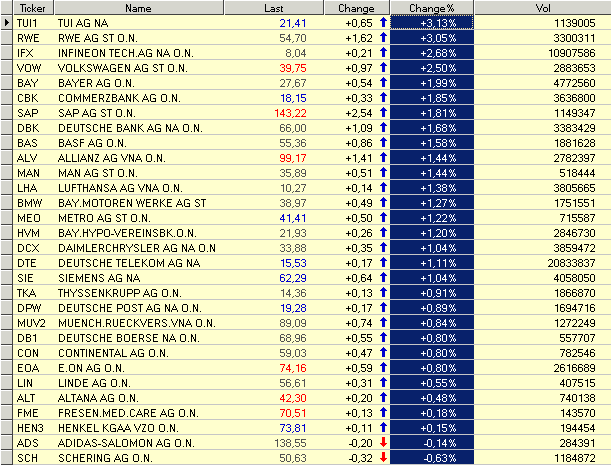Viewport: 611px width, 465px height.
Task: Click last price 62,29 for SIEMENS
Action: pos(293,278)
